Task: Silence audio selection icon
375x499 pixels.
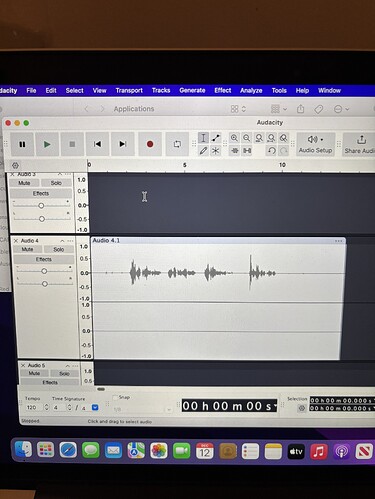Action: point(247,151)
